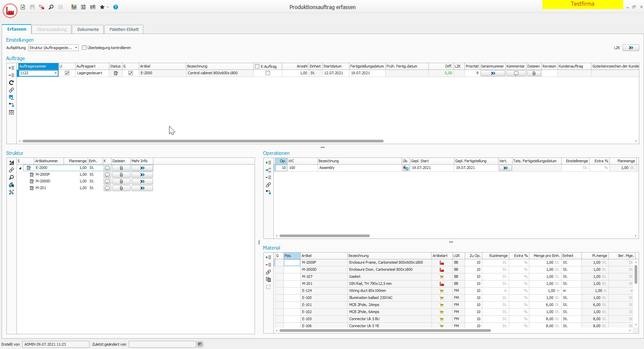Open the Aufsplittung dropdown
The width and height of the screenshot is (644, 349).
(76, 48)
